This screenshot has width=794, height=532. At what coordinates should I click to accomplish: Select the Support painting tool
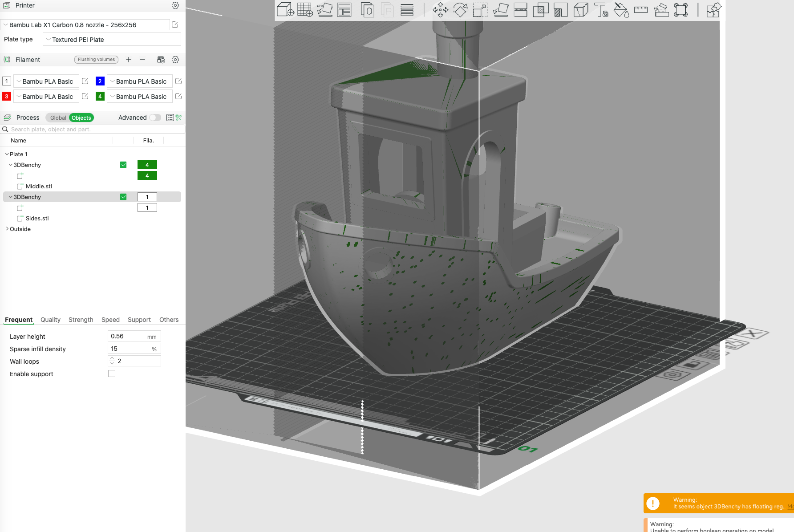coord(560,10)
